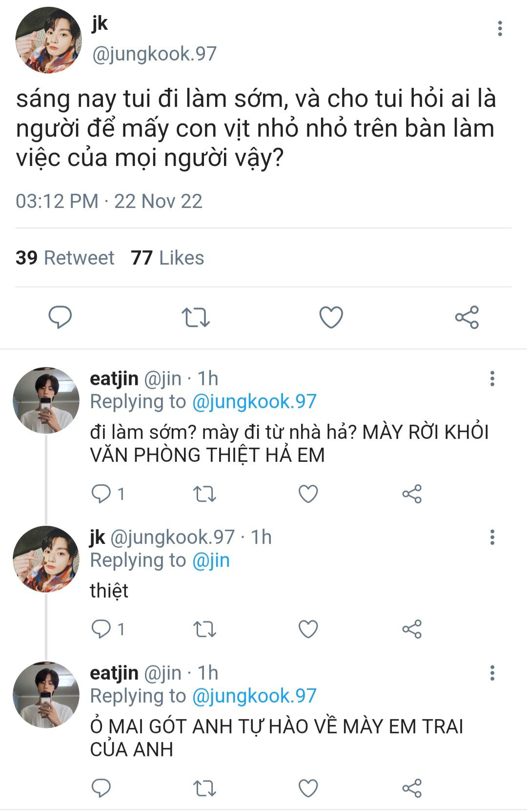527x812 pixels.
Task: Open options menu on eatjin's first reply
Action: point(492,378)
